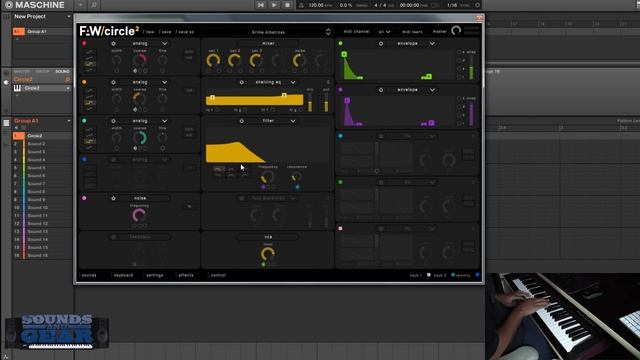Screen dimensions: 640x360
Task: Toggle power of first envelope module
Action: click(x=381, y=44)
